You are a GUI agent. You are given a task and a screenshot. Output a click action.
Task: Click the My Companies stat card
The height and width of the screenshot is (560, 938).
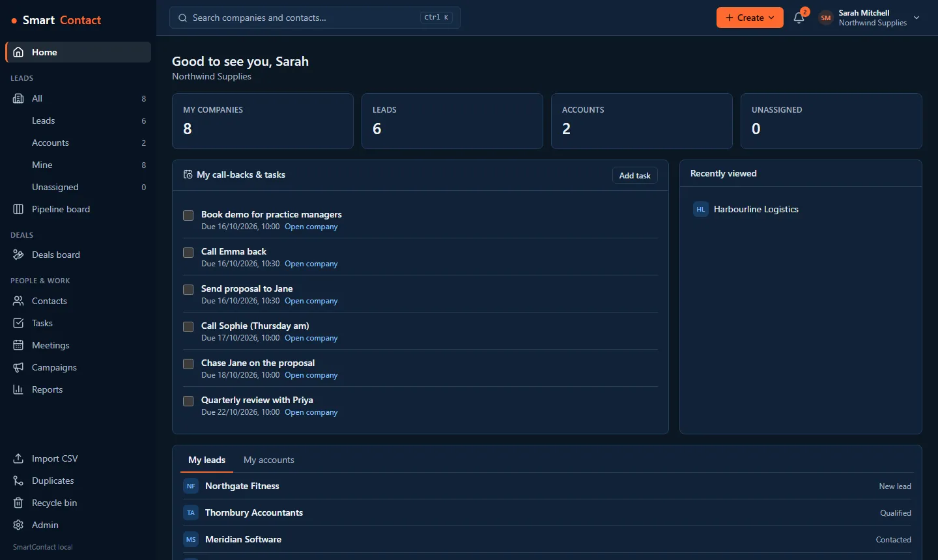263,121
